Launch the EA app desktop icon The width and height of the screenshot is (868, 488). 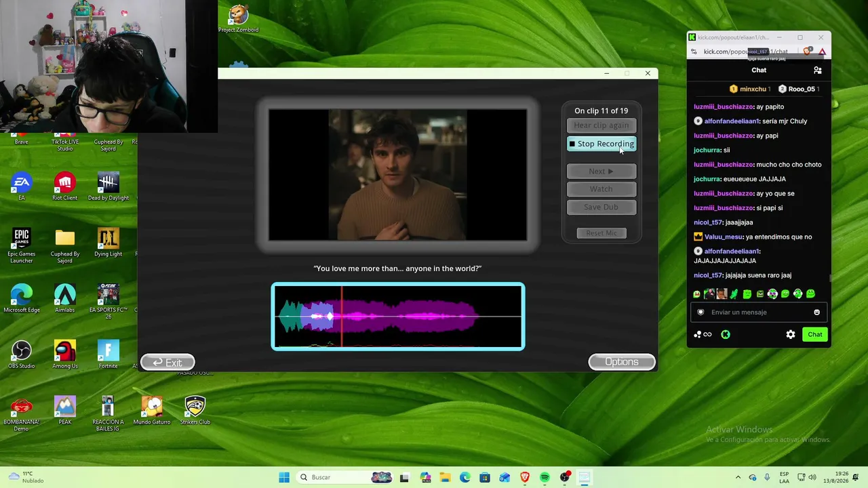click(x=22, y=186)
